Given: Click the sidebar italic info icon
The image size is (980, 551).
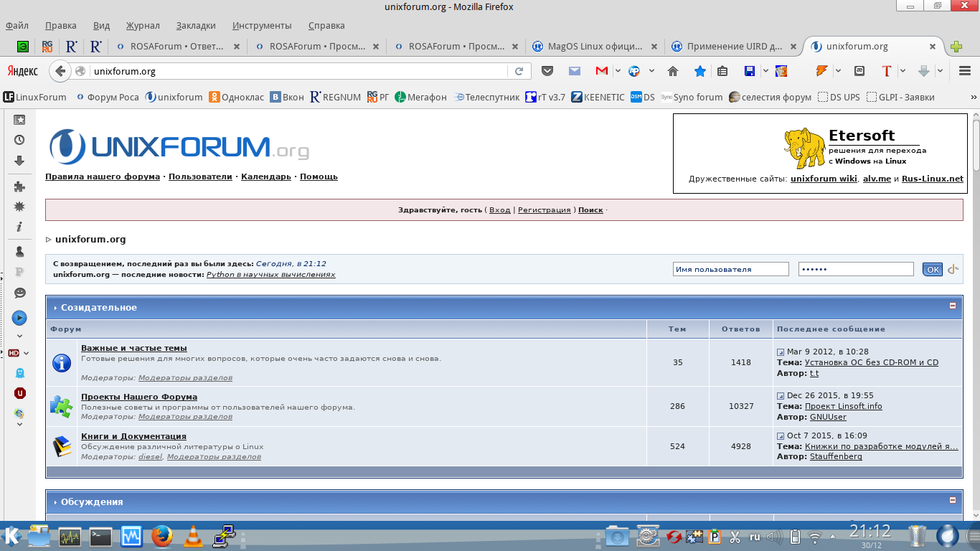Looking at the screenshot, I should point(19,227).
